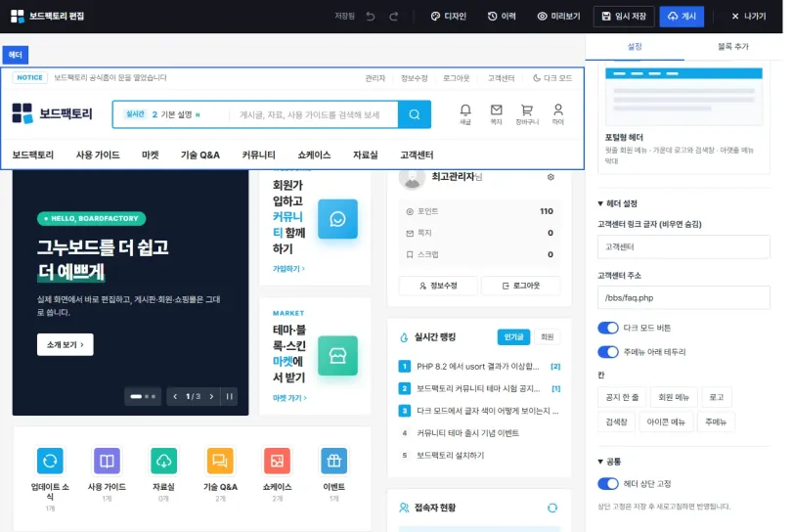Click the 아이콘 메뉴 chip
This screenshot has width=792, height=532.
pyautogui.click(x=666, y=421)
